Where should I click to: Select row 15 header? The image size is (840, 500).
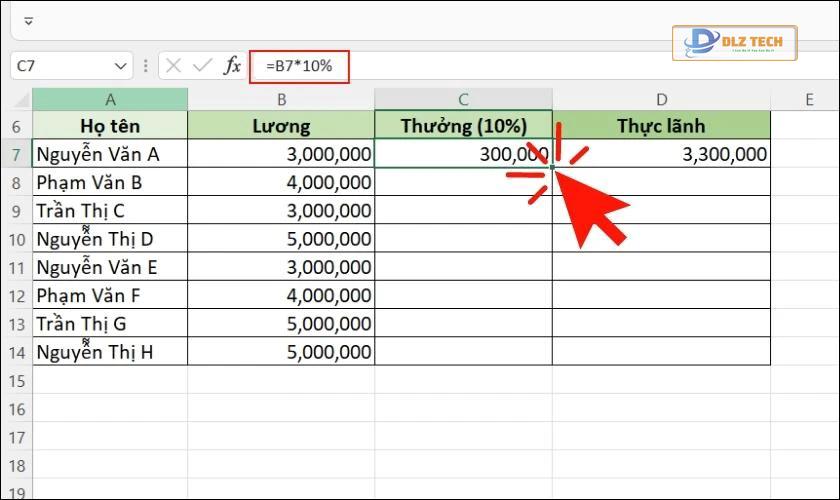coord(17,381)
